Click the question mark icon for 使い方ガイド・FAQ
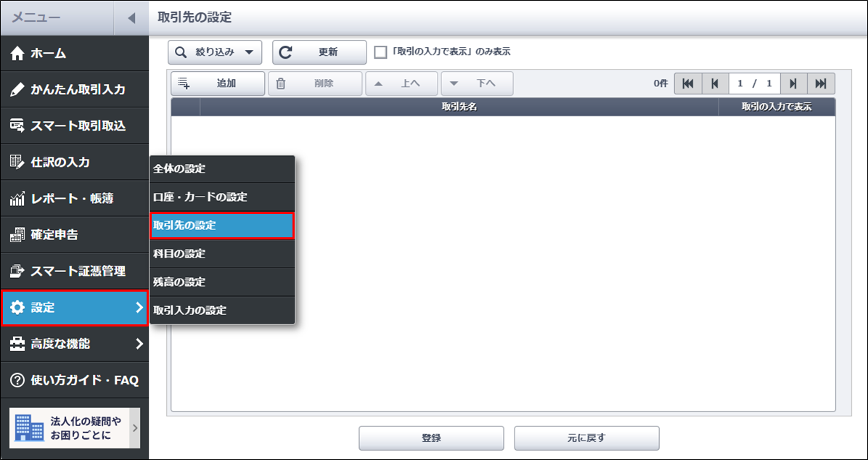Viewport: 868px width, 460px height. (17, 380)
